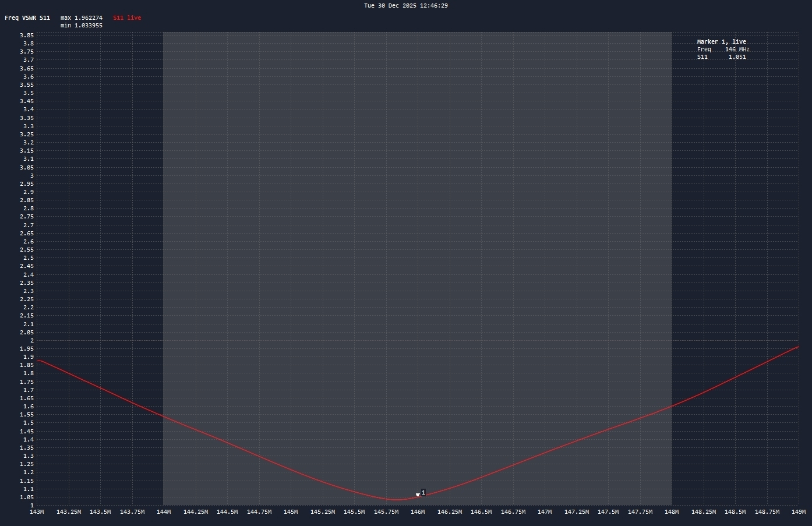The width and height of the screenshot is (812, 526).
Task: Click the Freq VSWR S11 chart title
Action: coord(27,18)
